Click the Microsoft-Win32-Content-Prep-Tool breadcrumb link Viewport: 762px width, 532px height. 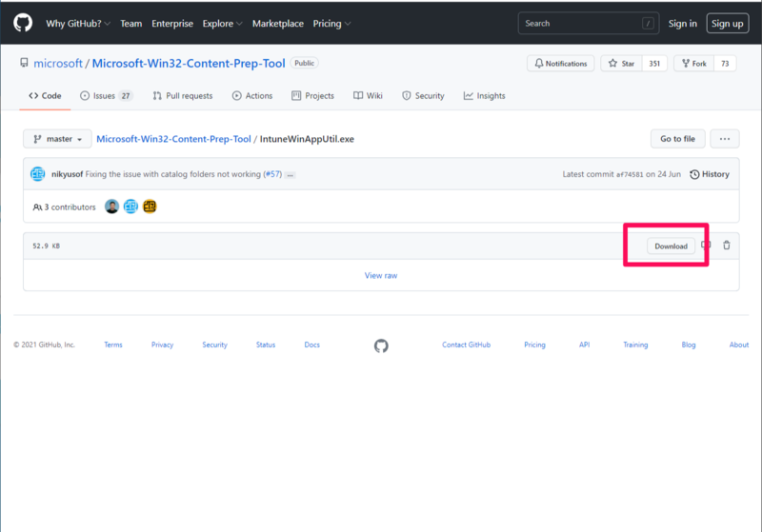tap(173, 139)
